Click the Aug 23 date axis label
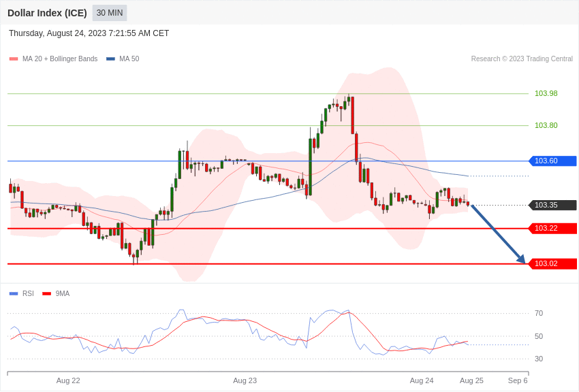Viewport: 579px width, 392px height. [x=245, y=380]
